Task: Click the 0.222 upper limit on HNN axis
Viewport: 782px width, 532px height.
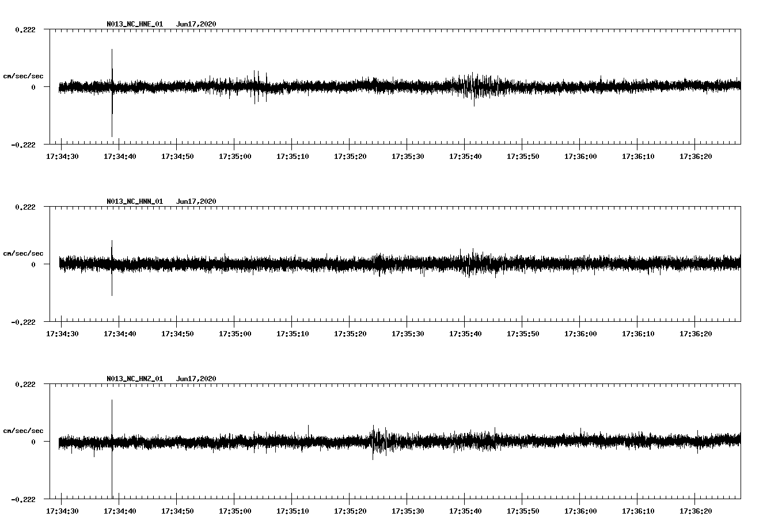Action: tap(25, 207)
